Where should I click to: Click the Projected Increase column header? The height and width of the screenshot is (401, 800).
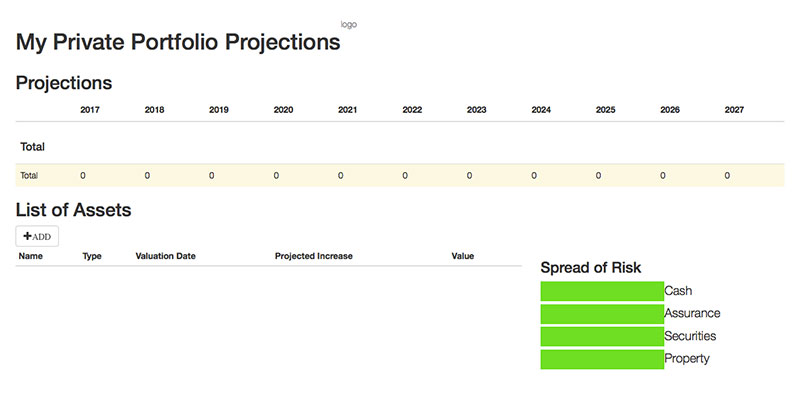(x=314, y=256)
